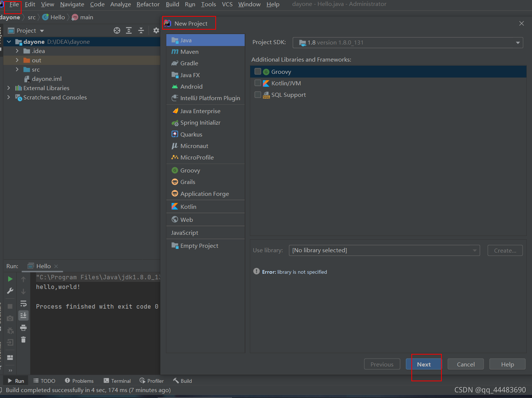This screenshot has height=398, width=532.
Task: Select IntelliJ Platform Plugin type
Action: pyautogui.click(x=205, y=98)
